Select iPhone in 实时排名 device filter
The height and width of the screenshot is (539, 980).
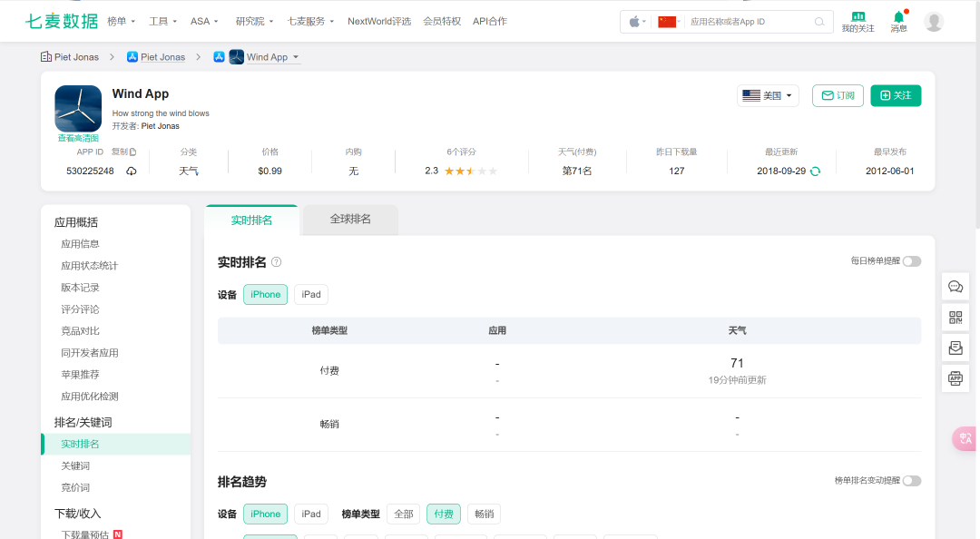tap(266, 295)
